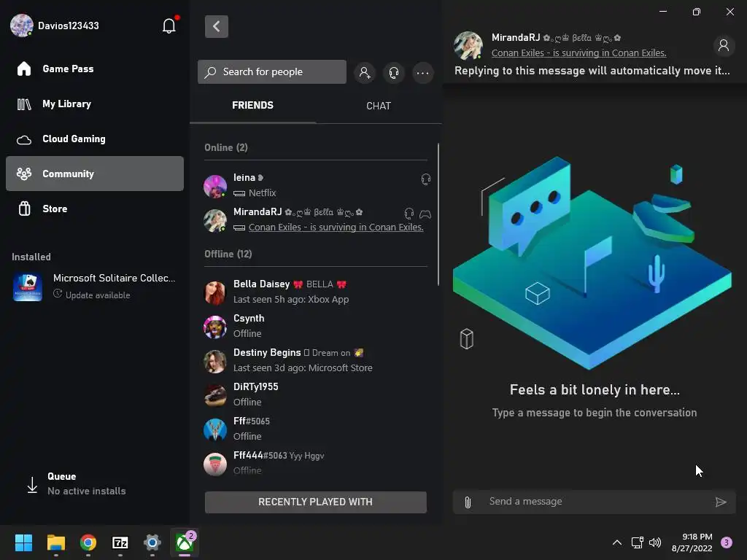Click the headset icon beside leina

tap(426, 179)
